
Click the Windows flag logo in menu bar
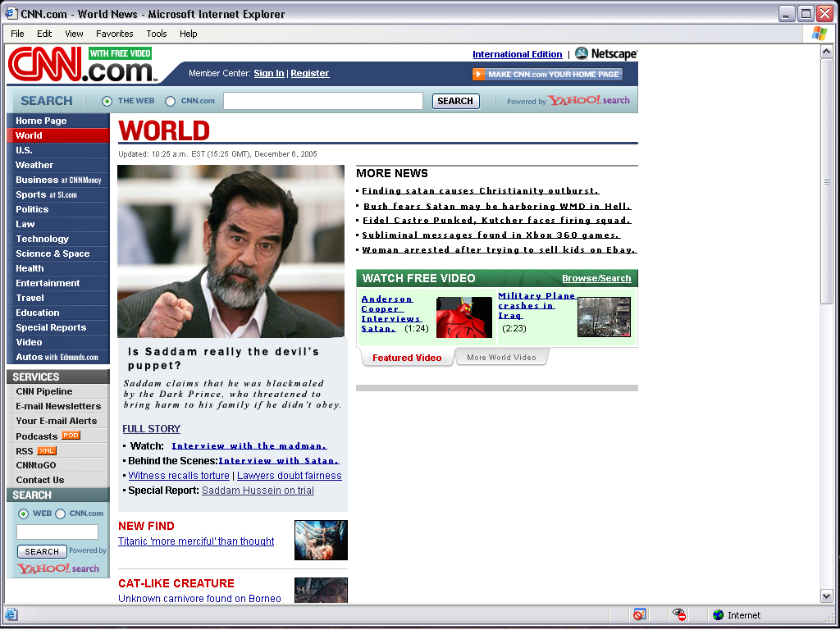819,33
